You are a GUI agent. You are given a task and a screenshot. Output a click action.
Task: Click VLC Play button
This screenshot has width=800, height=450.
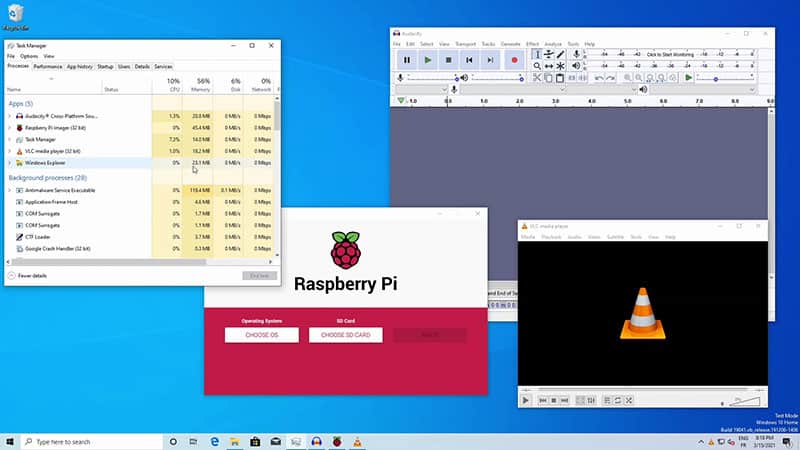[x=526, y=401]
